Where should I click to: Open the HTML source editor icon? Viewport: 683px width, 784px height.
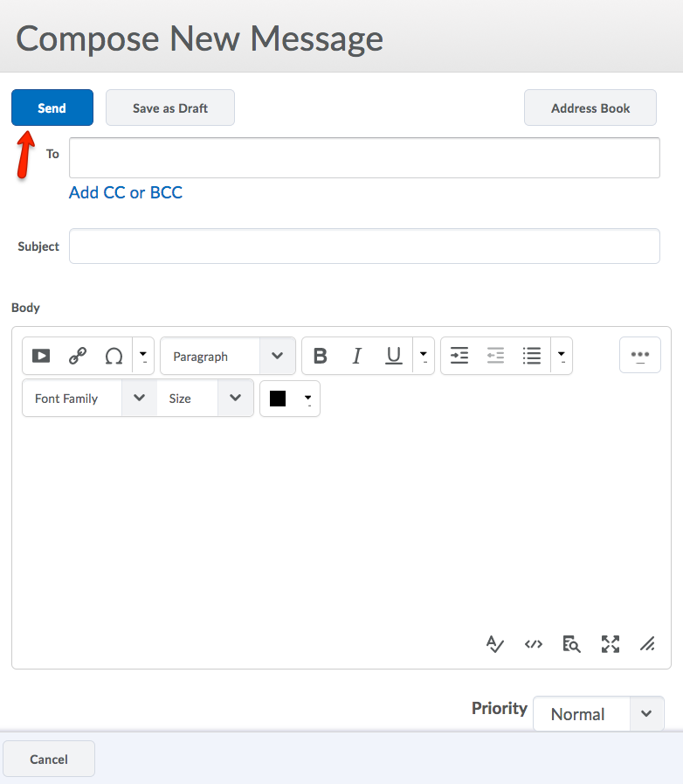point(533,644)
